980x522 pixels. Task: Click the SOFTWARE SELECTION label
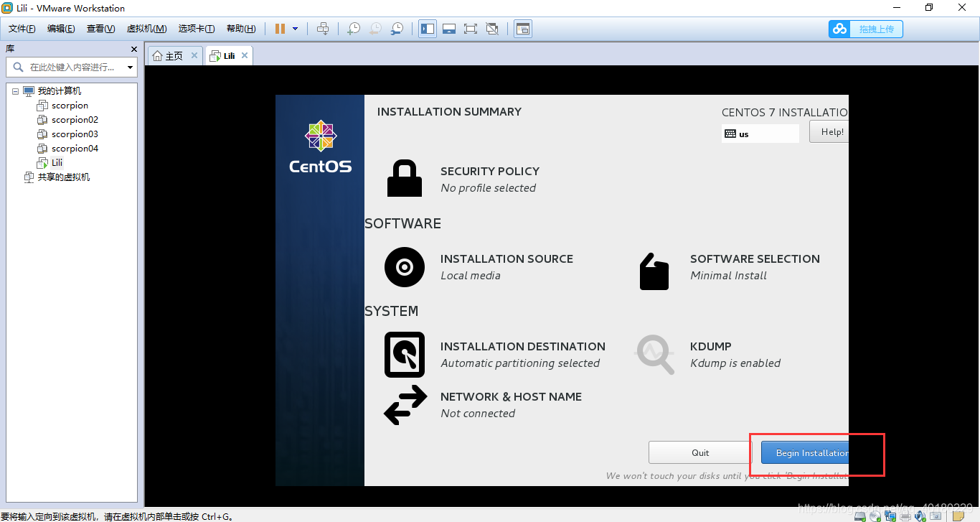755,259
